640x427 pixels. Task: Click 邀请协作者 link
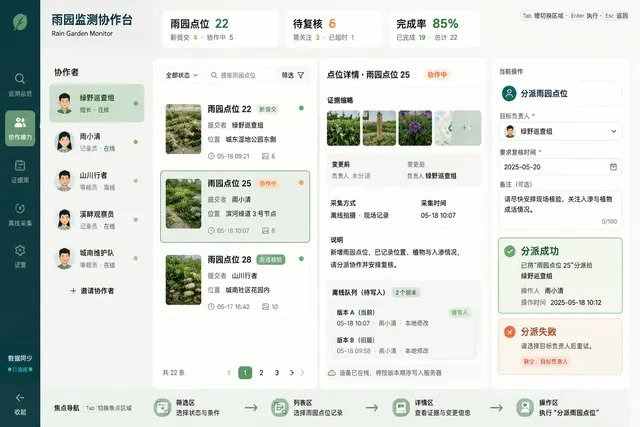coord(92,291)
